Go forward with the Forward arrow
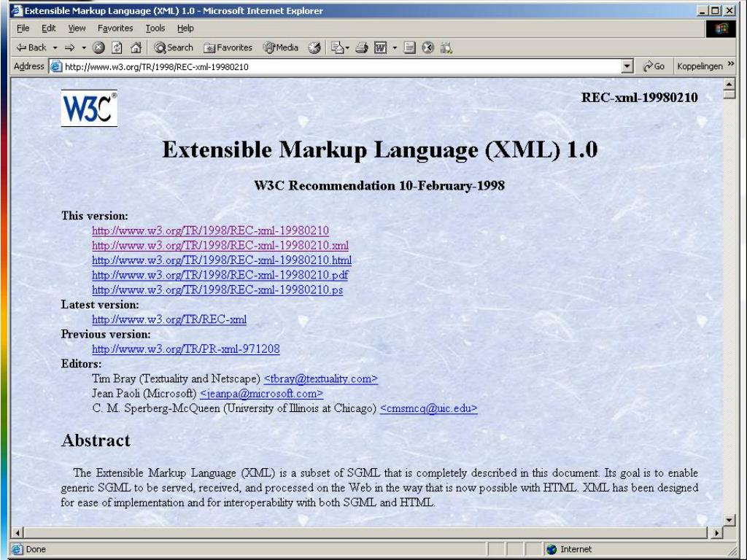 click(70, 47)
